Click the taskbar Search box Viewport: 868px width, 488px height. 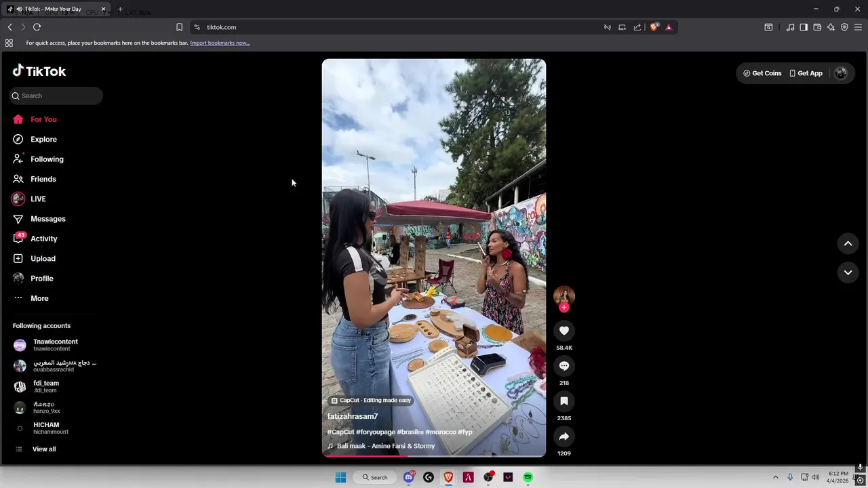tap(375, 477)
